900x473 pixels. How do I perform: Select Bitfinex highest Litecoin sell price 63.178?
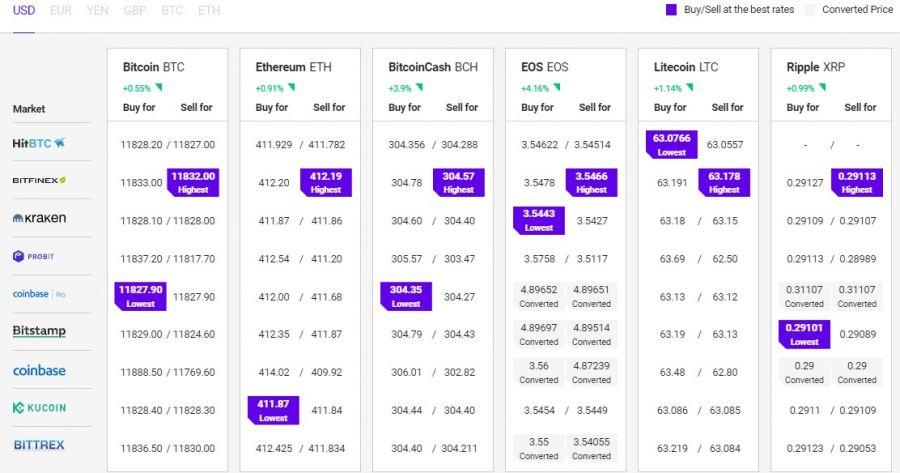[x=724, y=182]
